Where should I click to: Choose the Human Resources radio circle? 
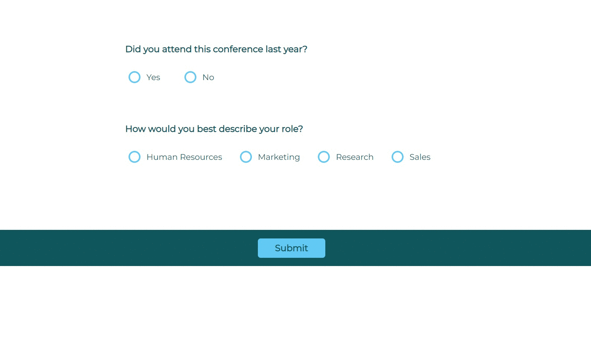(x=135, y=157)
